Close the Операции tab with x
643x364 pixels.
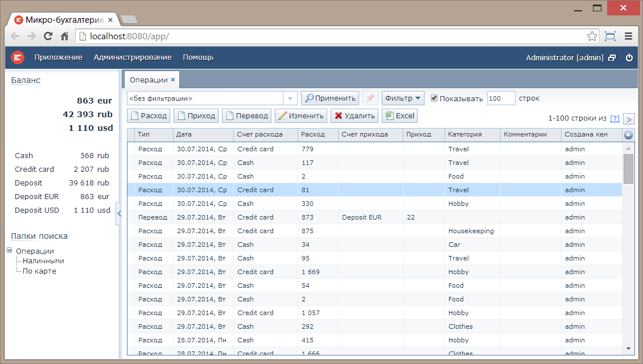pos(173,80)
